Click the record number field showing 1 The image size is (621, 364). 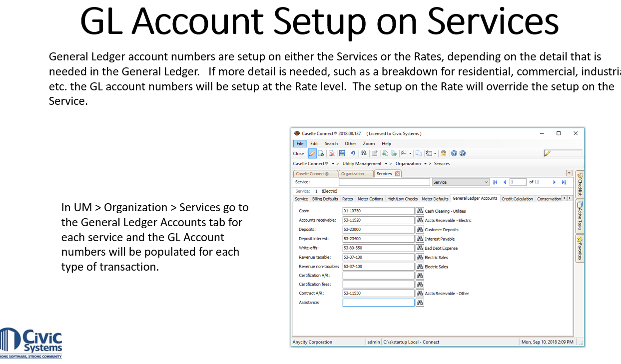[x=518, y=182]
